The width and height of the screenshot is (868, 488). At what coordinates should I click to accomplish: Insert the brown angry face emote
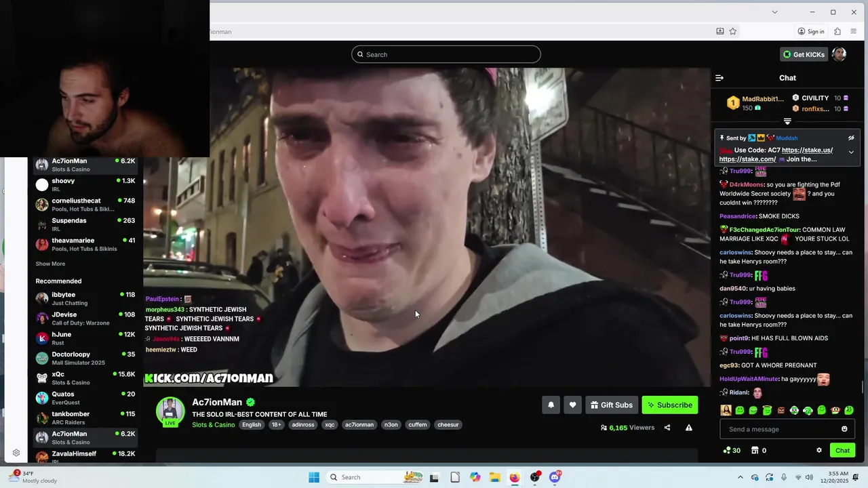[x=781, y=410]
